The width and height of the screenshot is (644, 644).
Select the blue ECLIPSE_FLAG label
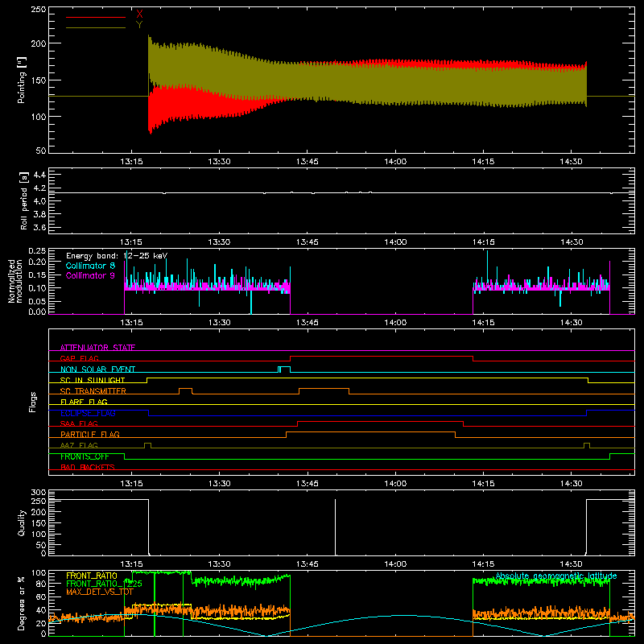point(88,413)
